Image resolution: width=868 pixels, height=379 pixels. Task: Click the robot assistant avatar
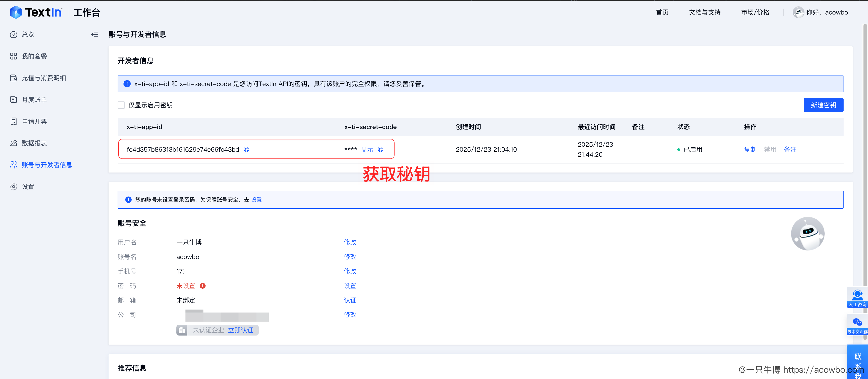(807, 234)
